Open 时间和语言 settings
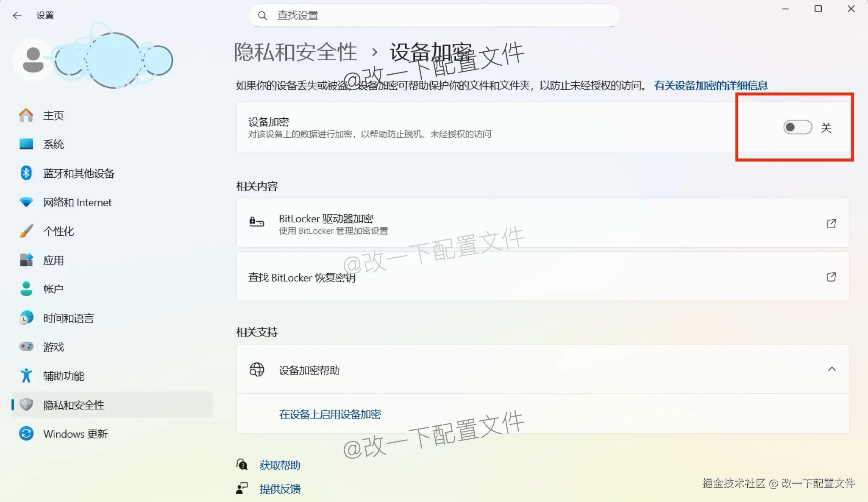The height and width of the screenshot is (502, 868). point(68,318)
